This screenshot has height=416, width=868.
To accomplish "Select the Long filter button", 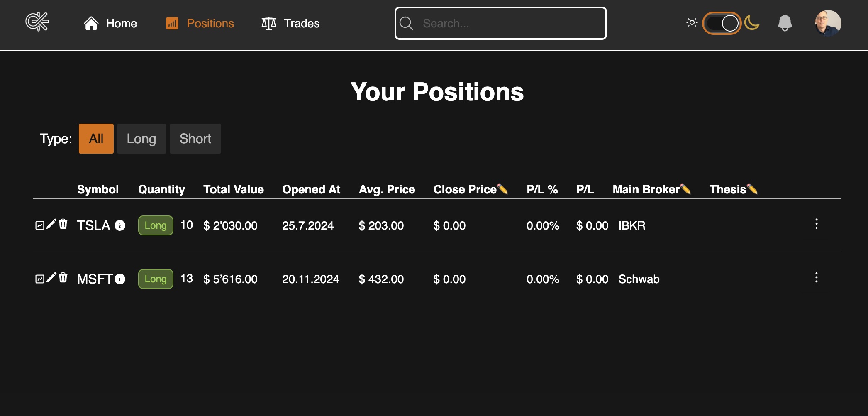I will (141, 138).
